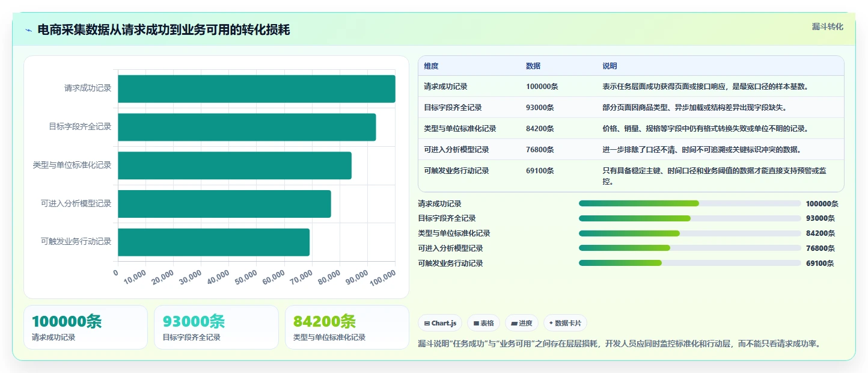Click the 请求成功记录 chart bar
The width and height of the screenshot is (868, 373).
[x=257, y=88]
